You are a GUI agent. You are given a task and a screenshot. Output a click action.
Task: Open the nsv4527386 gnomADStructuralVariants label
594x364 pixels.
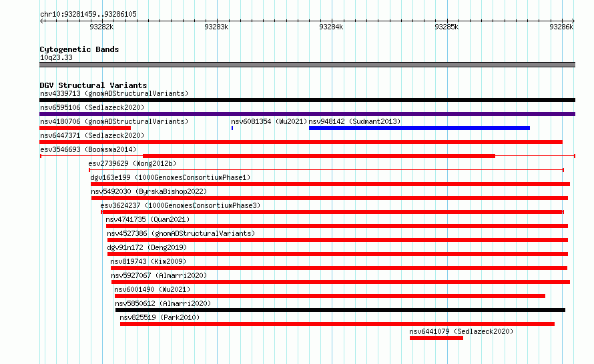coord(181,233)
